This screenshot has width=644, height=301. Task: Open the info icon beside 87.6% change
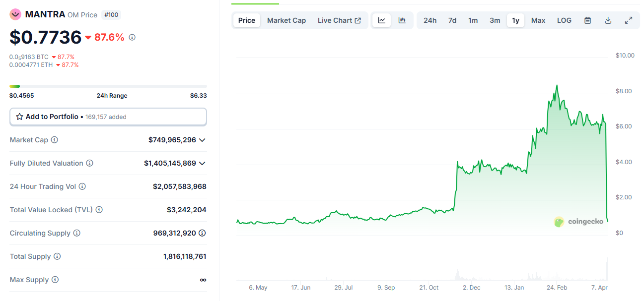tap(132, 37)
